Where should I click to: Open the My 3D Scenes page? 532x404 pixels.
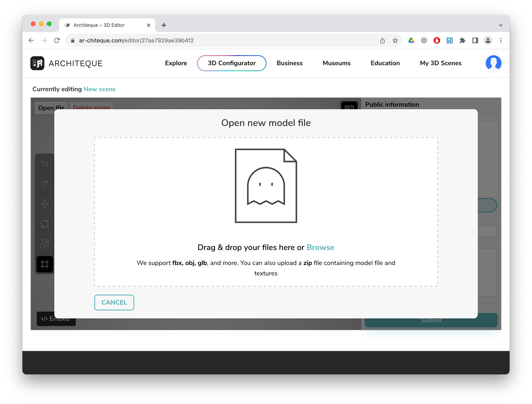[x=440, y=63]
